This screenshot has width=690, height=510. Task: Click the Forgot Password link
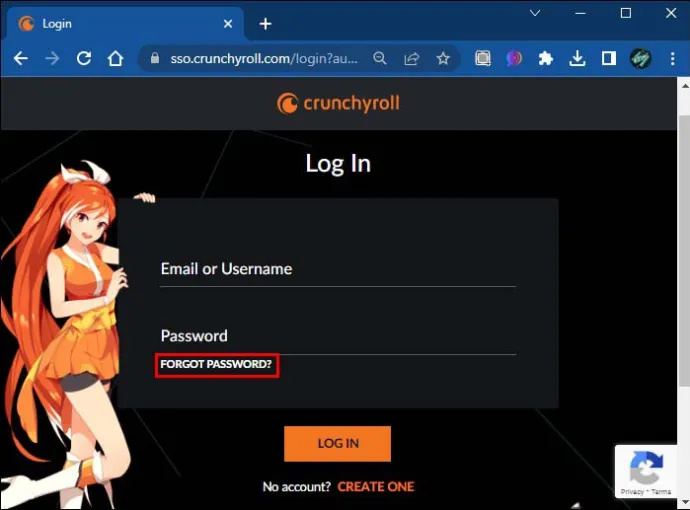pos(216,364)
